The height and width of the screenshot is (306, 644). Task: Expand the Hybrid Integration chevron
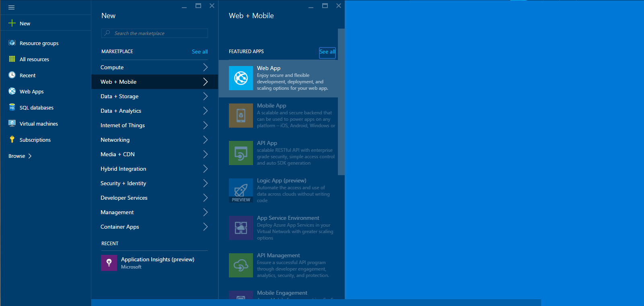[205, 169]
